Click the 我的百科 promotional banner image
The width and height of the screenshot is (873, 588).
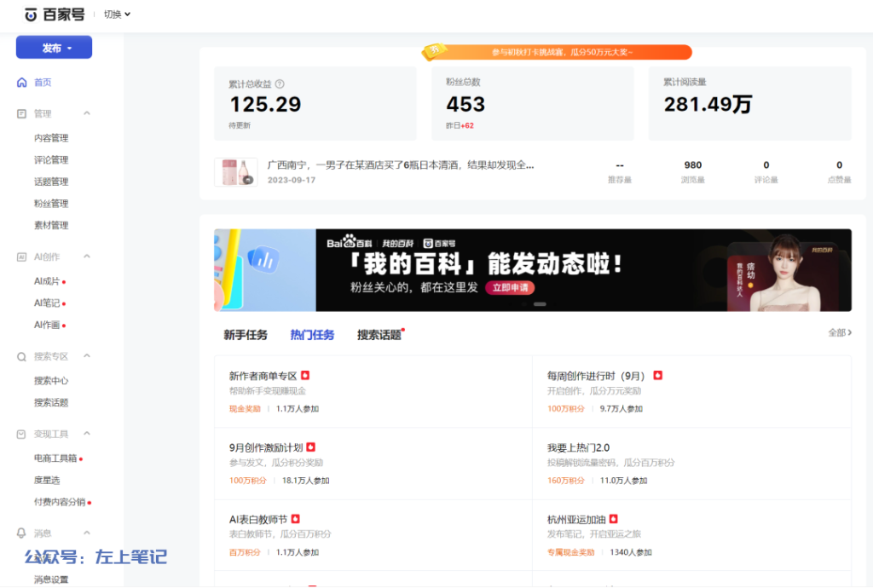533,270
